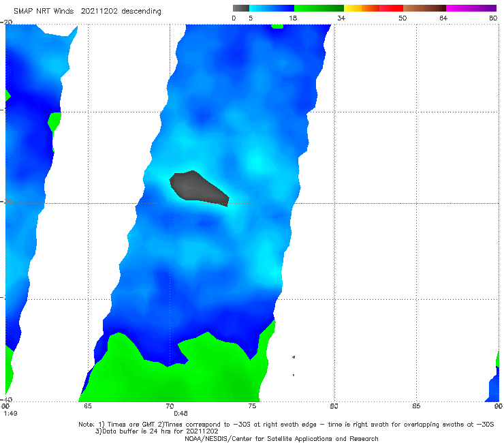Image resolution: width=504 pixels, height=443 pixels.
Task: Click the small green patch at the swath's top edge
Action: tap(277, 26)
